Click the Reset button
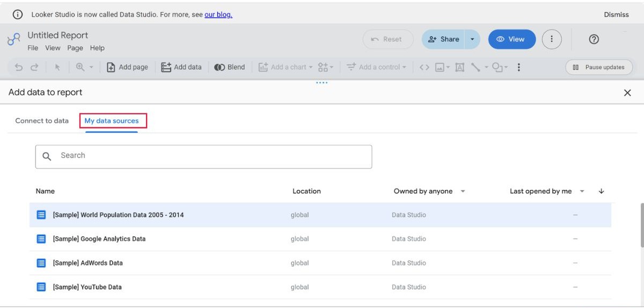 pos(388,39)
